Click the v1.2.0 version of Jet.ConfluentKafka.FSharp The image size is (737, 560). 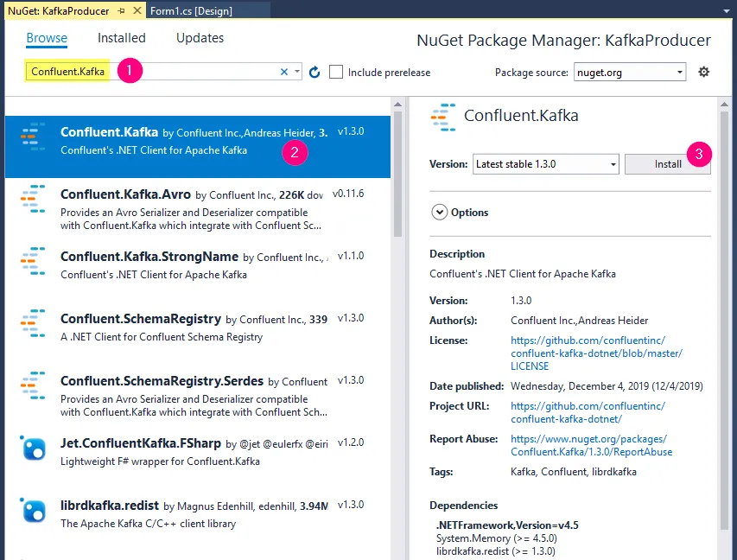click(x=351, y=442)
